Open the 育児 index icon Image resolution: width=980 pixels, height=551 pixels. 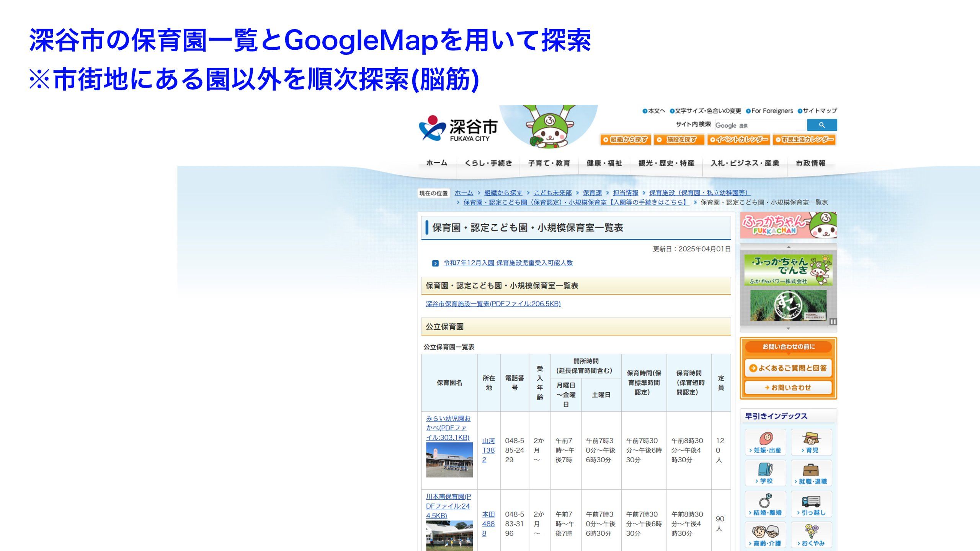811,442
